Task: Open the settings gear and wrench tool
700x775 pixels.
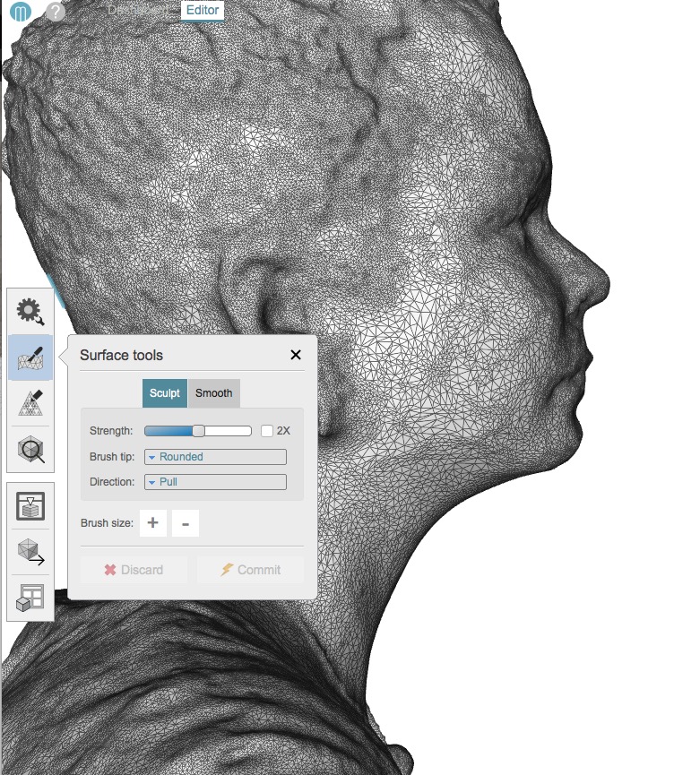Action: pyautogui.click(x=30, y=312)
